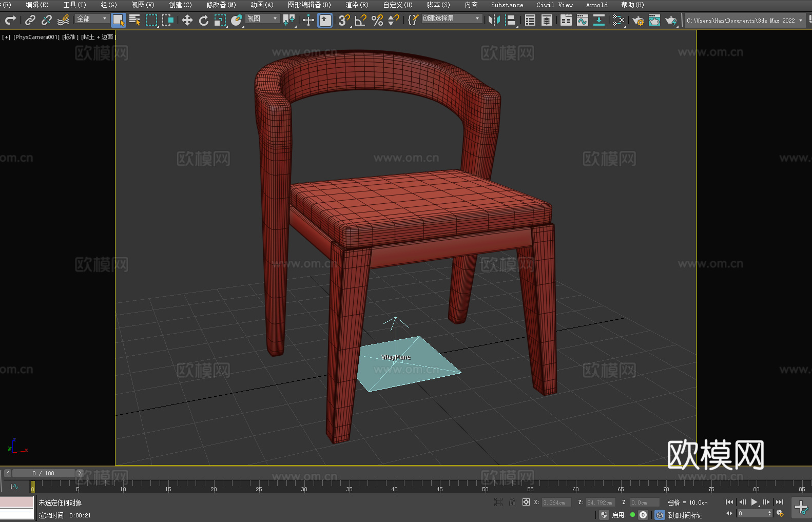Screen dimensions: 812x522
Task: Toggle Isolate Selection icon
Action: (x=498, y=502)
